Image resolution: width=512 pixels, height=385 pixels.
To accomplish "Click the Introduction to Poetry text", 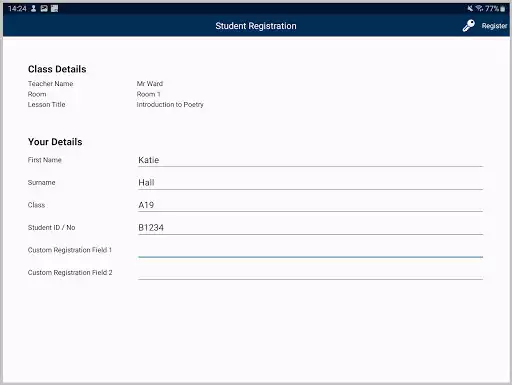I will (170, 105).
